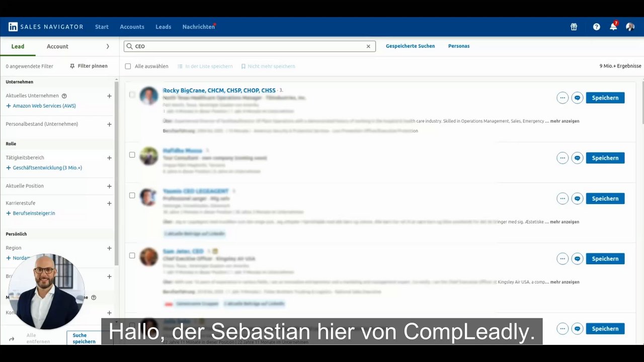This screenshot has width=644, height=362.
Task: Go to the Start menu item
Action: [102, 27]
